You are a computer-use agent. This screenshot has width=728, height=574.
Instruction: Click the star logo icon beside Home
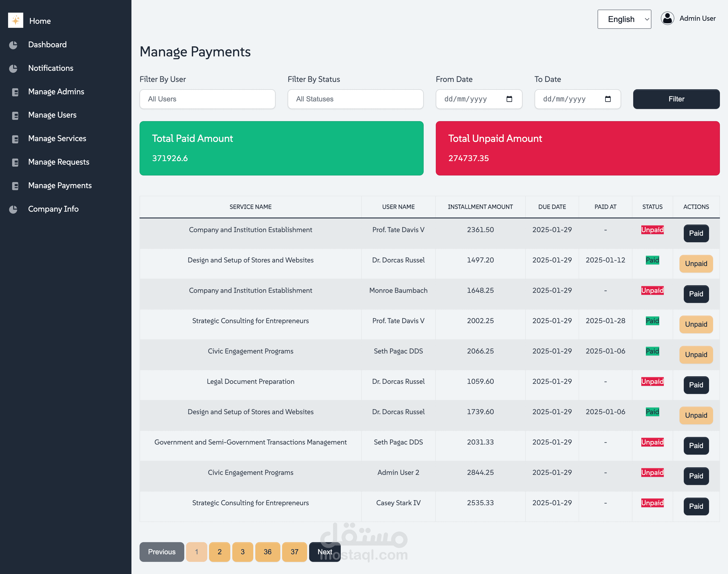[15, 20]
